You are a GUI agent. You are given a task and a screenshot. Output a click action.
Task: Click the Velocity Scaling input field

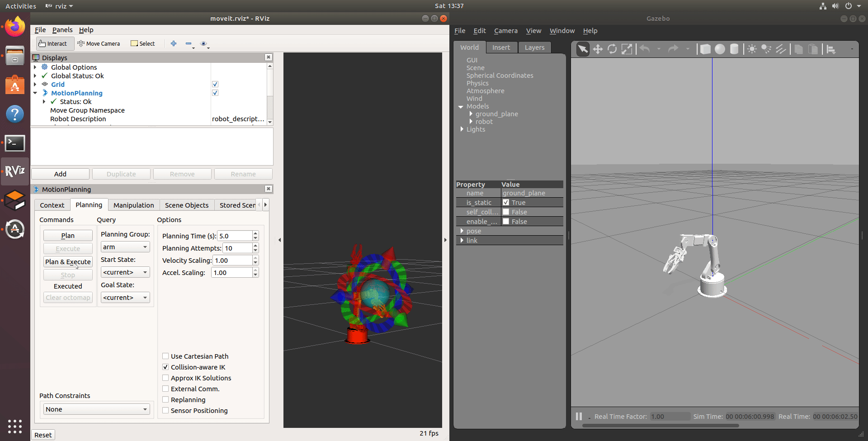(232, 260)
